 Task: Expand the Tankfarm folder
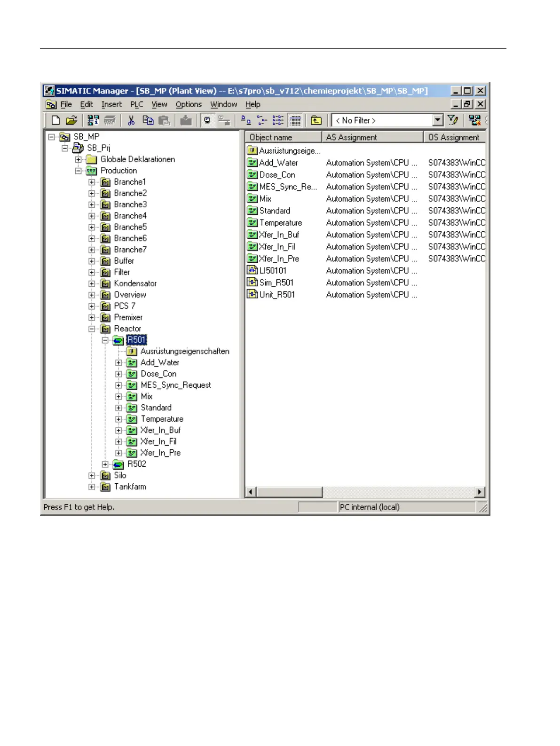pos(92,487)
